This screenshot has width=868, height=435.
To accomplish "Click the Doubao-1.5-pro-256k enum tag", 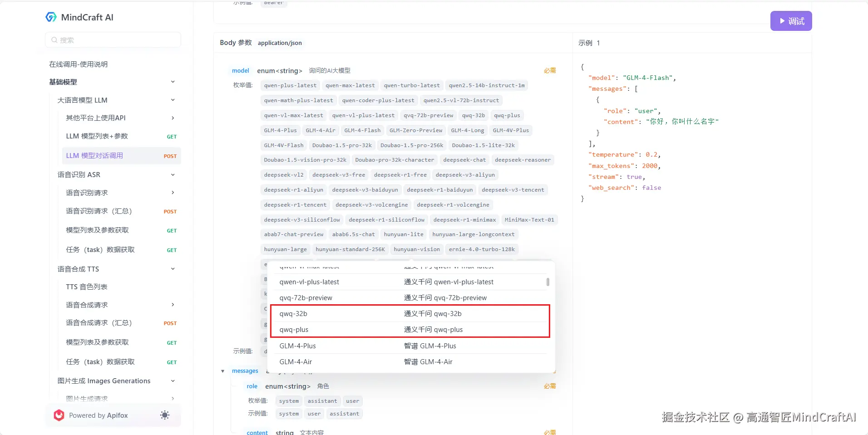I will pos(412,145).
